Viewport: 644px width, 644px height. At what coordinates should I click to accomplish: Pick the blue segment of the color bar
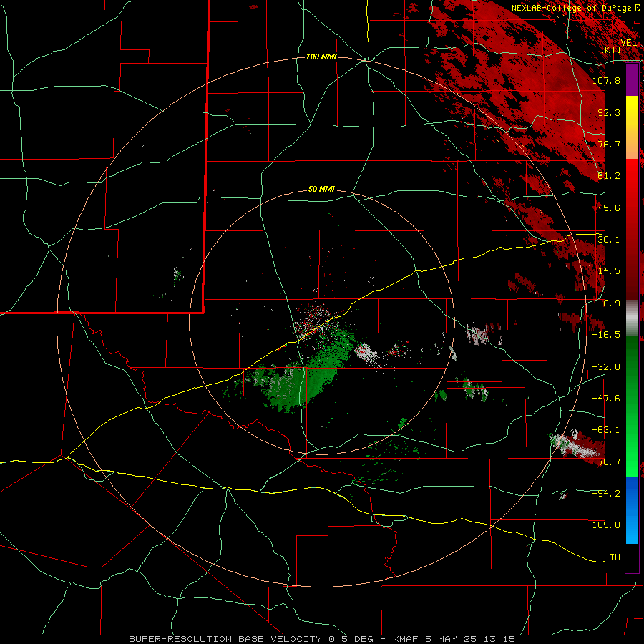click(632, 510)
